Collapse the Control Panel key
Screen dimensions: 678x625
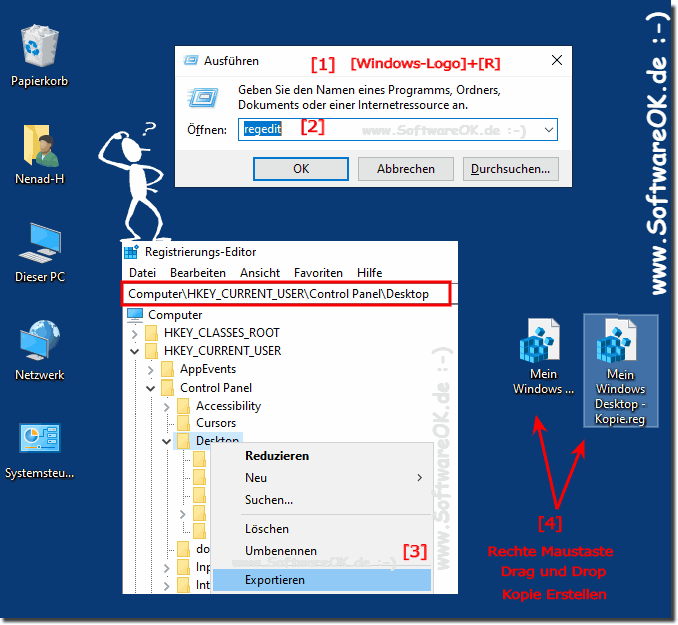pyautogui.click(x=150, y=388)
